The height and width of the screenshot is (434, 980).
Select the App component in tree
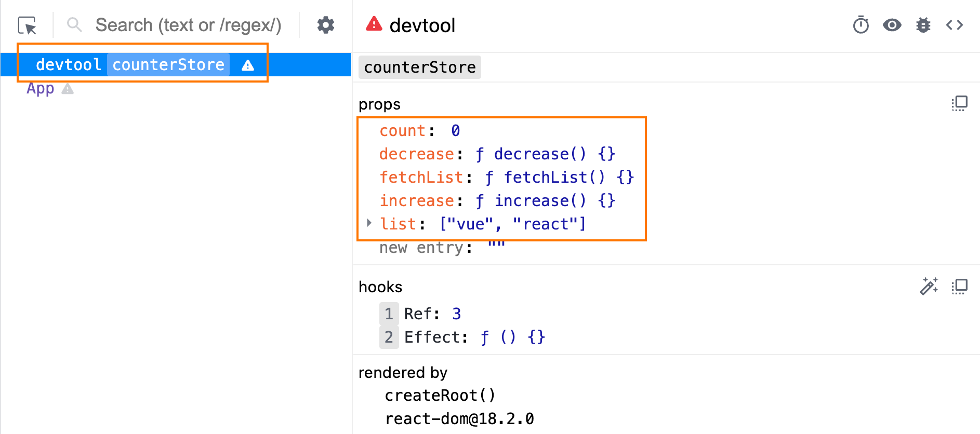[x=41, y=89]
